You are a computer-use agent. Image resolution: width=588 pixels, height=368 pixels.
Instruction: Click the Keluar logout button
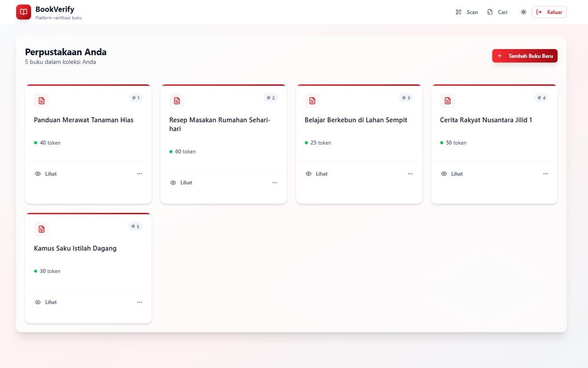tap(549, 12)
